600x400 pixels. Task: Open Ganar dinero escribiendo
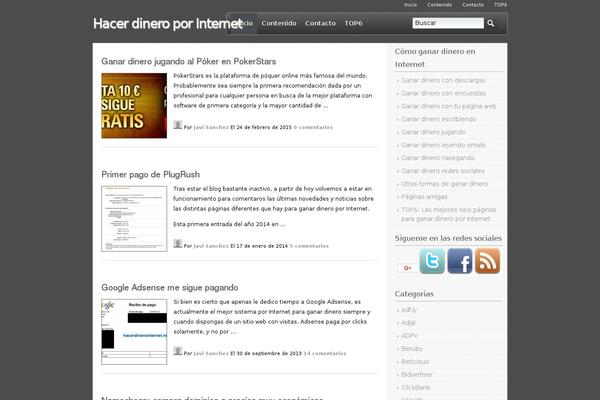439,119
